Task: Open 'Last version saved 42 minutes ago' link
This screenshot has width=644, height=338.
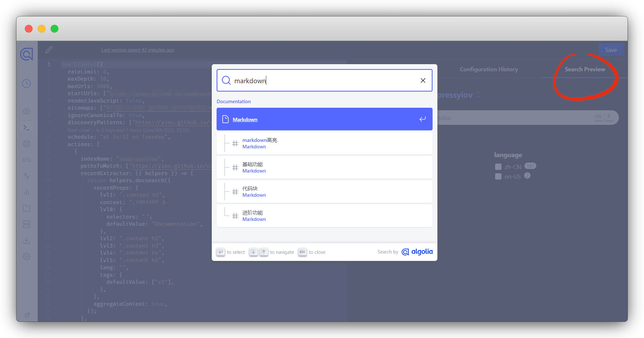Action: click(x=138, y=50)
